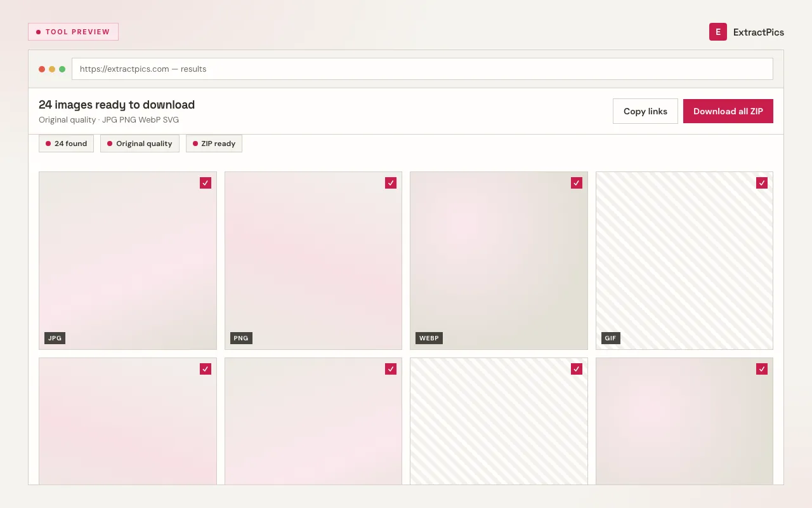Click the "PNG" format label
Image resolution: width=812 pixels, height=508 pixels.
pos(241,338)
